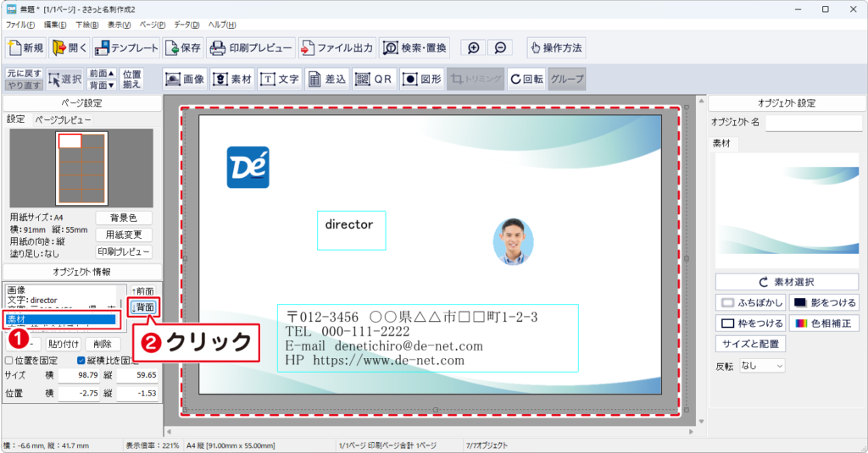Toggle 位置を固定 checkbox
The height and width of the screenshot is (453, 868).
point(31,361)
